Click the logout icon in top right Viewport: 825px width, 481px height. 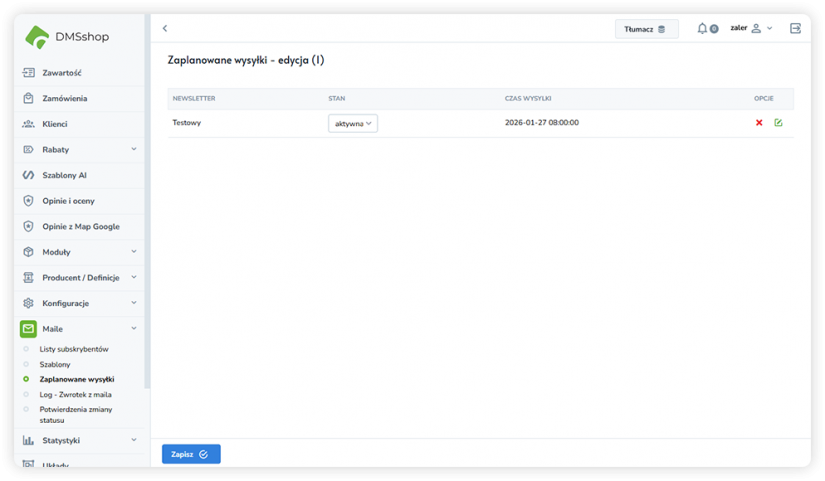pos(795,29)
